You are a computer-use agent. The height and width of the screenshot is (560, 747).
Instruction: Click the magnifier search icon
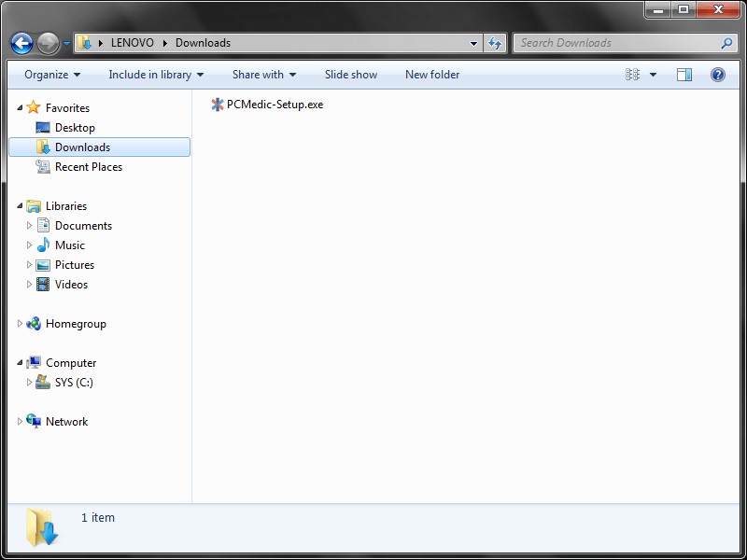[726, 43]
